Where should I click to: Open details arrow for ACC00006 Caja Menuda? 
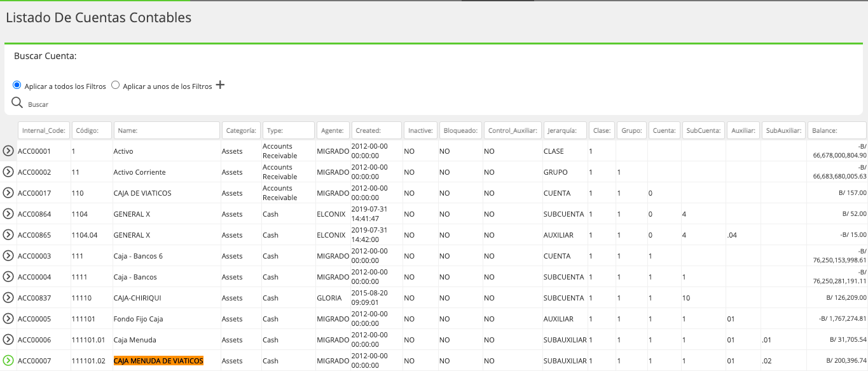pyautogui.click(x=8, y=340)
